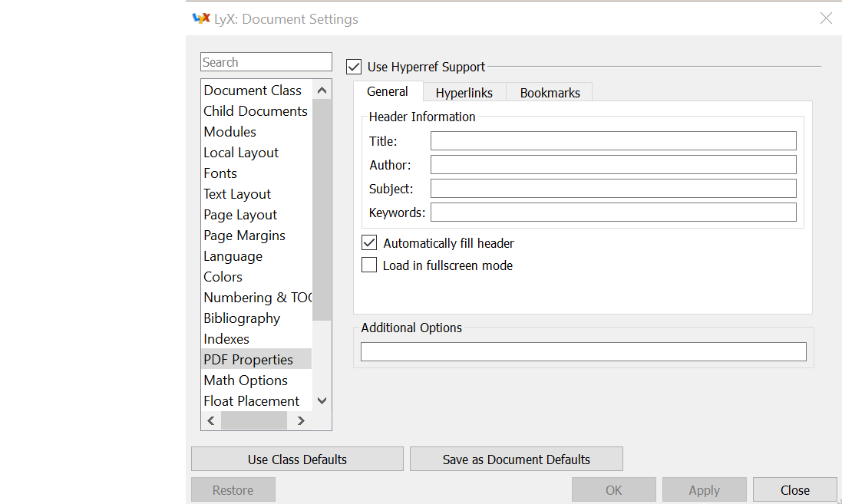This screenshot has height=504, width=842.
Task: Select Fonts in category list
Action: pyautogui.click(x=256, y=173)
